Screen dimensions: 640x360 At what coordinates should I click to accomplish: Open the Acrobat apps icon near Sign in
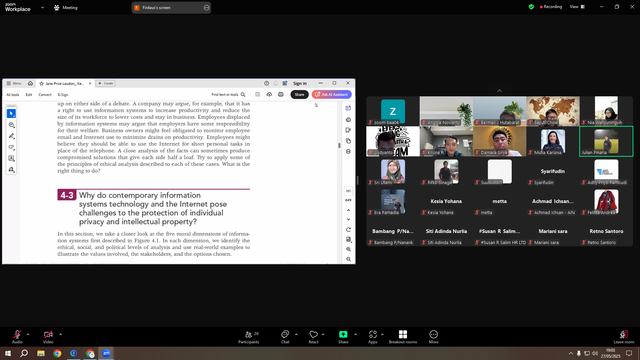[284, 83]
